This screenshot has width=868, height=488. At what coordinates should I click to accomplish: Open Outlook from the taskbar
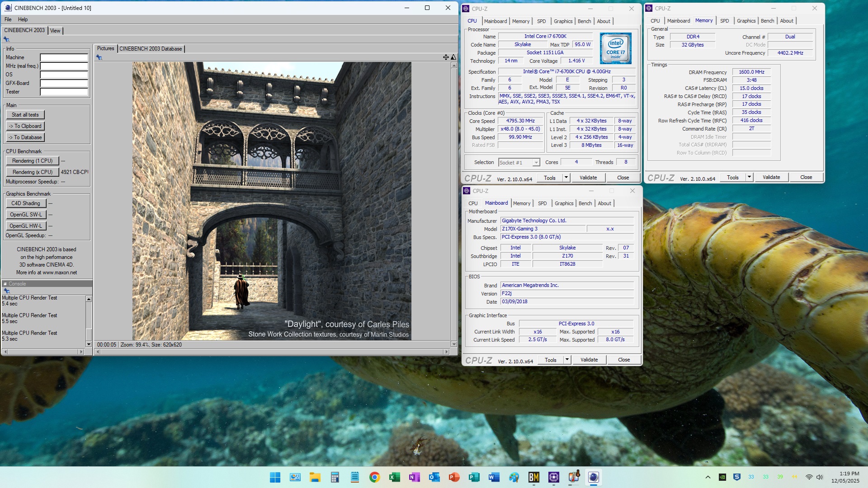point(434,477)
